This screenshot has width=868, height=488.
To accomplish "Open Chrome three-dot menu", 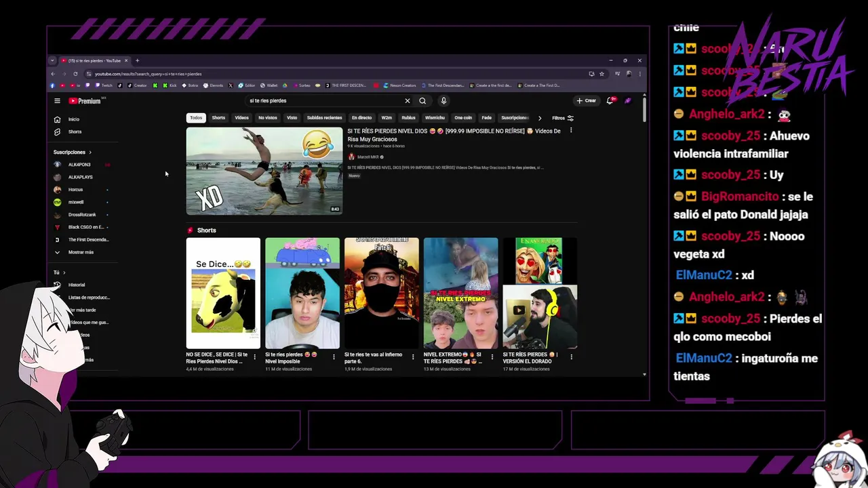I will (x=639, y=74).
